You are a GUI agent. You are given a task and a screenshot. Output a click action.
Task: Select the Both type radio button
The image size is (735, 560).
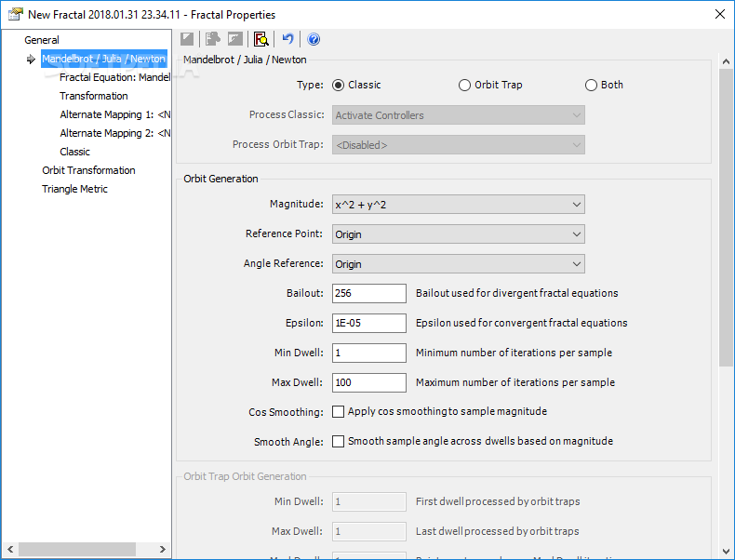point(591,86)
